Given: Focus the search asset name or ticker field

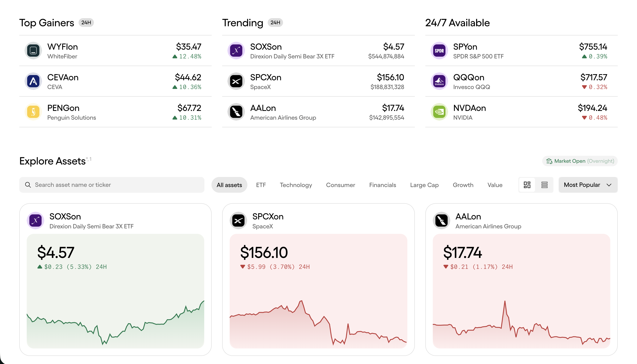Looking at the screenshot, I should coord(112,185).
